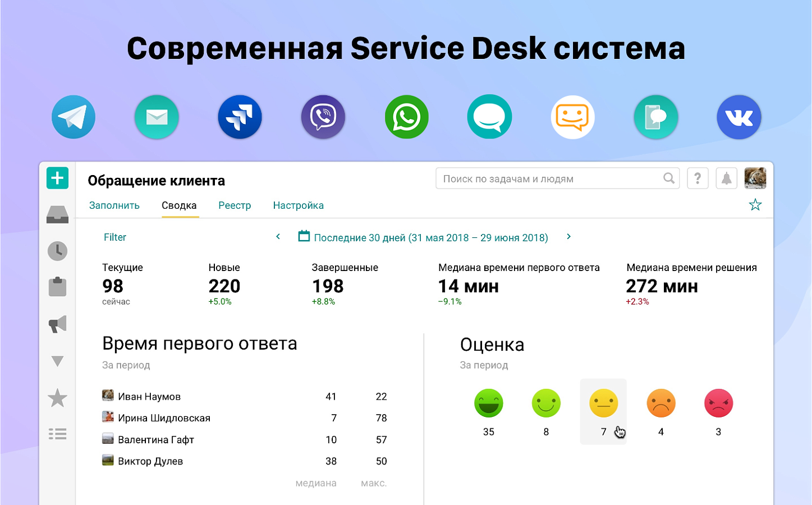The width and height of the screenshot is (812, 505).
Task: Open the clipboard tasks icon in sidebar
Action: [57, 287]
